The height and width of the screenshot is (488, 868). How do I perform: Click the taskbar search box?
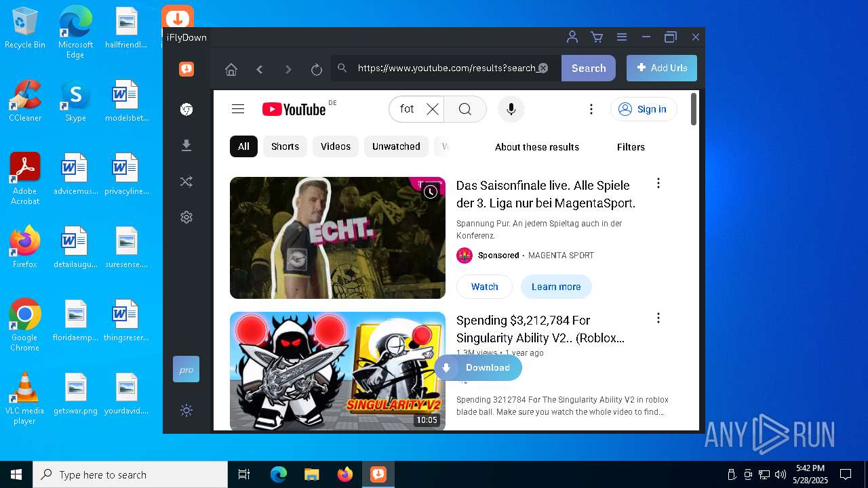point(130,474)
